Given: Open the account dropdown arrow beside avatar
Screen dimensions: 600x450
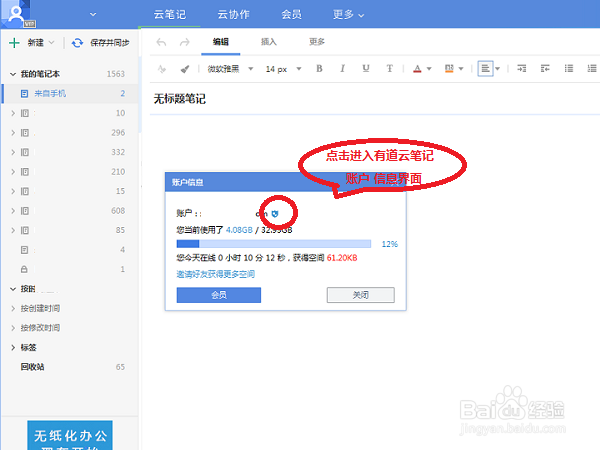Looking at the screenshot, I should point(93,15).
